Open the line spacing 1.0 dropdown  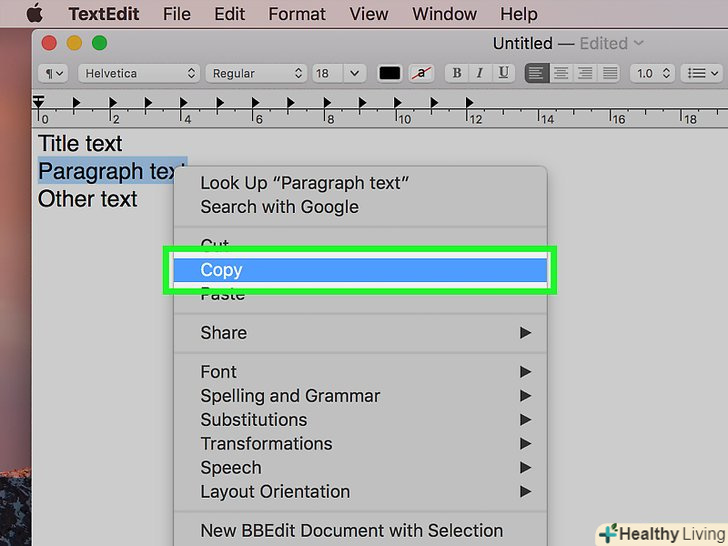pyautogui.click(x=653, y=73)
